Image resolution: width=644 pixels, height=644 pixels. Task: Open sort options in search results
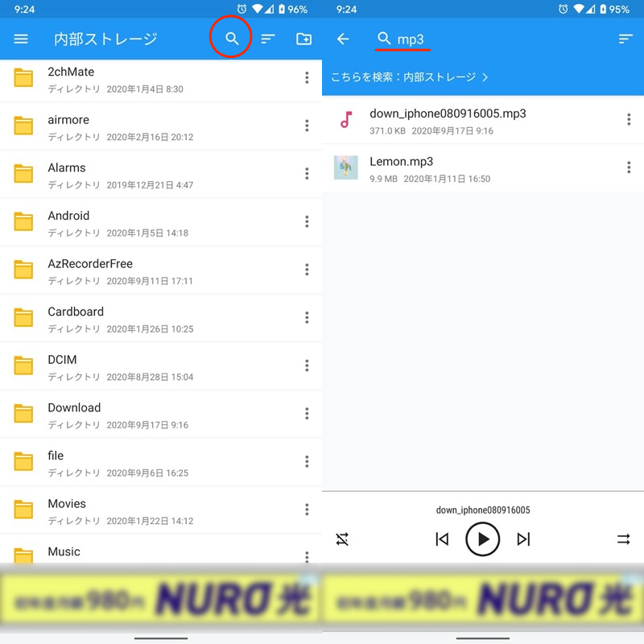tap(625, 39)
